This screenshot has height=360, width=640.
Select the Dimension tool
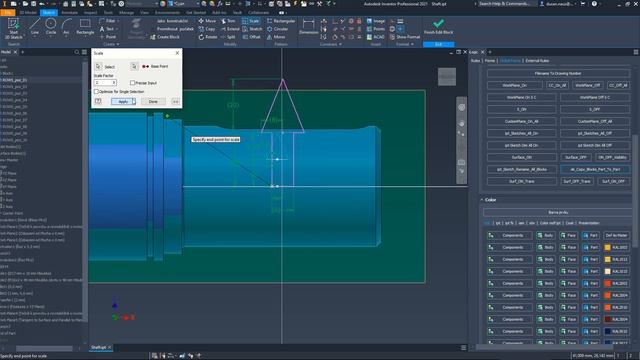click(308, 26)
